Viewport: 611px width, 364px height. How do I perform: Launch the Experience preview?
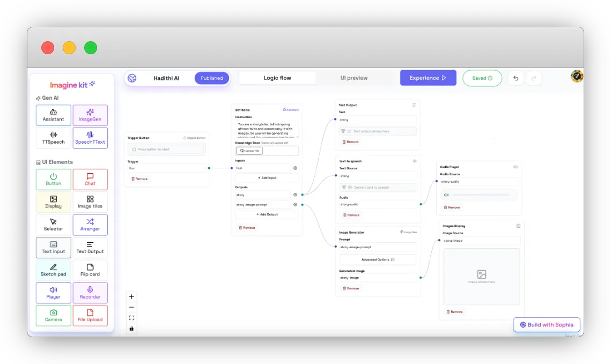tap(428, 78)
